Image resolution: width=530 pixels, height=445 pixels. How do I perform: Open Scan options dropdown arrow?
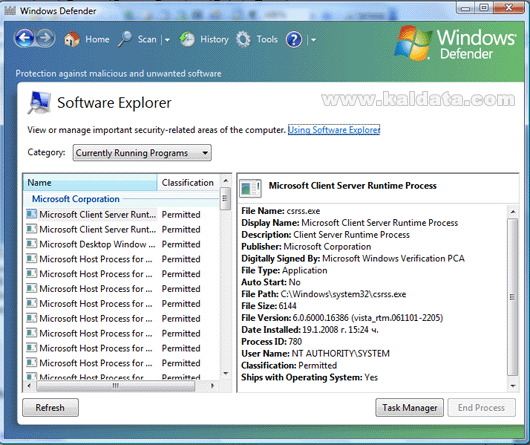point(167,40)
